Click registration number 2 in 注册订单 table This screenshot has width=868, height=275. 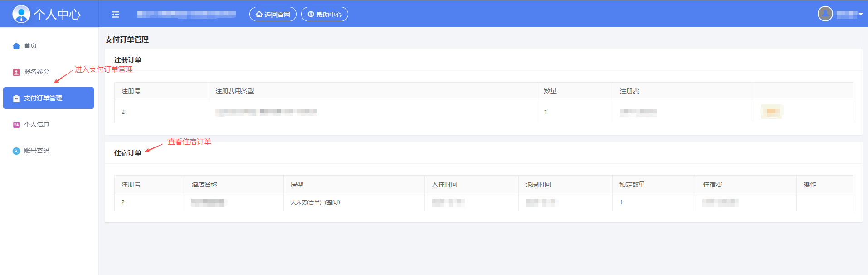tap(123, 112)
